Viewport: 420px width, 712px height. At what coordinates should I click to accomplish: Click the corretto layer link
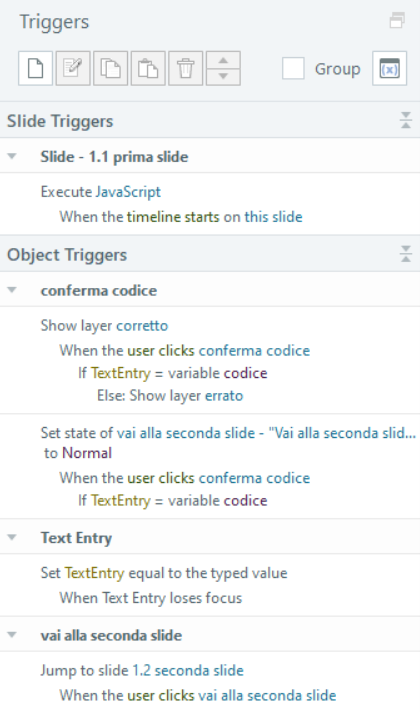142,326
